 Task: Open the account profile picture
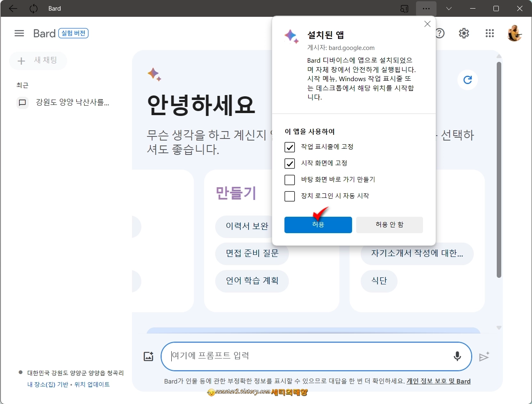pos(514,33)
